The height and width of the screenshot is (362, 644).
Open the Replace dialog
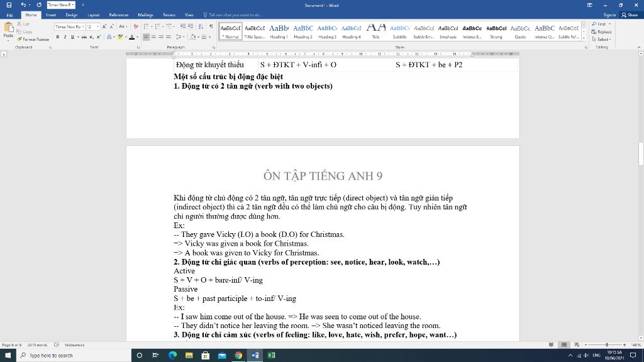[601, 31]
